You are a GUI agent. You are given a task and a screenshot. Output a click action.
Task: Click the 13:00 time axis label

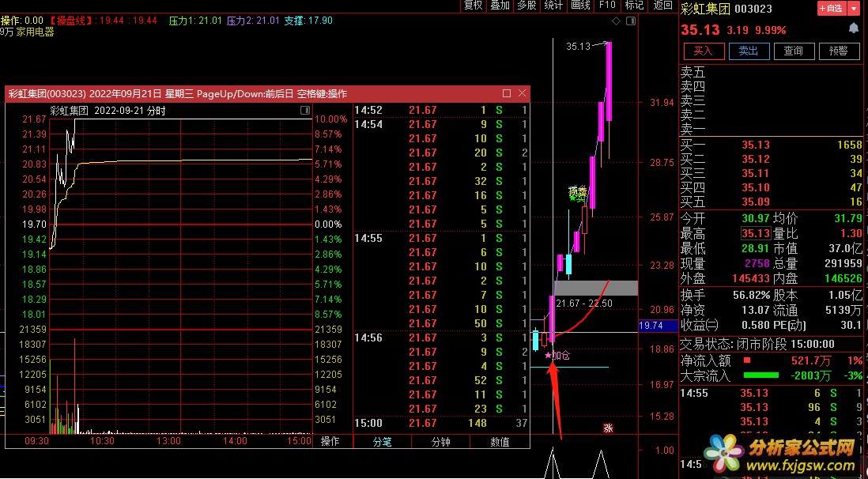tap(169, 441)
